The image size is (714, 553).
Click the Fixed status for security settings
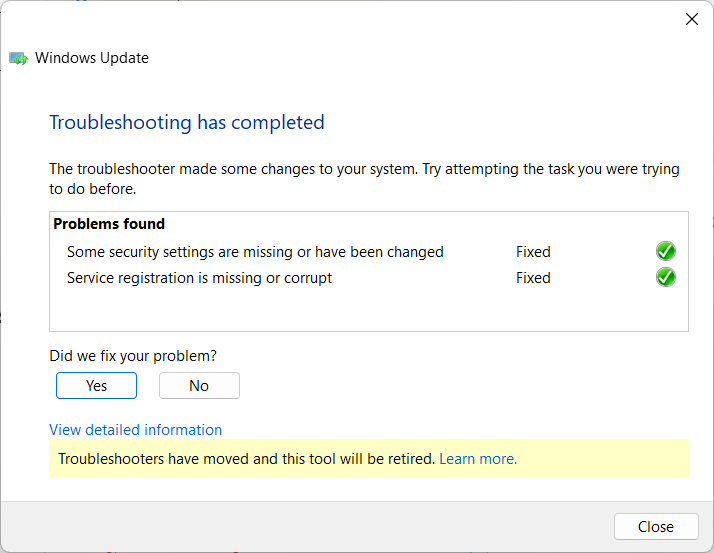point(533,251)
